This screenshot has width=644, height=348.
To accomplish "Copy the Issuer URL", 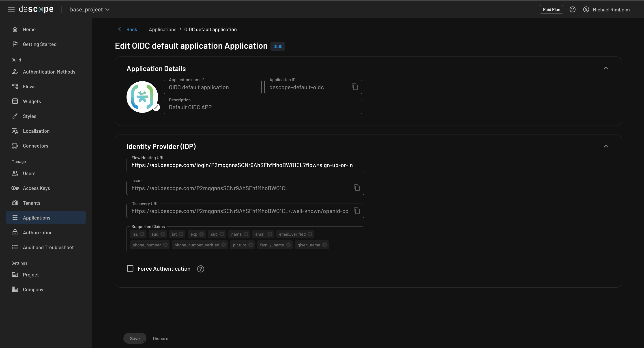I will 357,188.
